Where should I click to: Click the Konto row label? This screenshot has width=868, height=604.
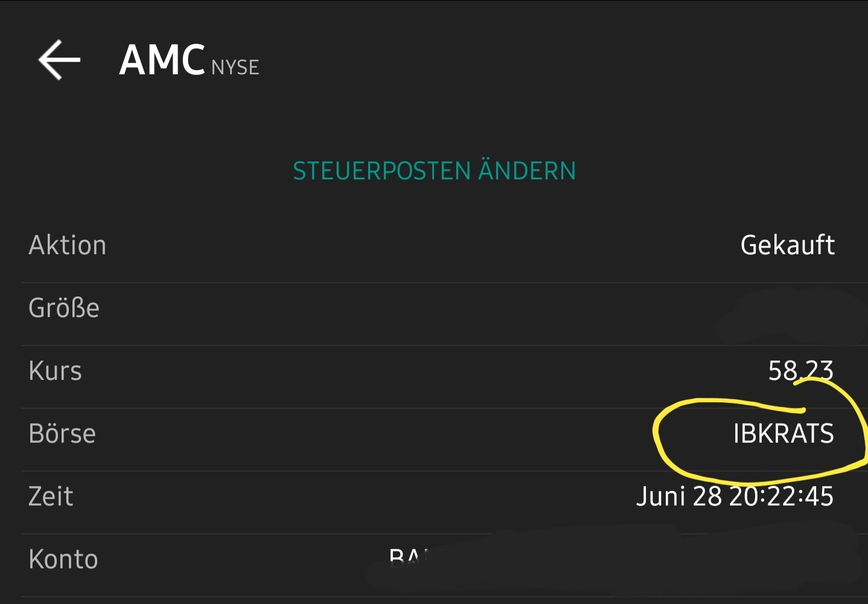click(63, 559)
